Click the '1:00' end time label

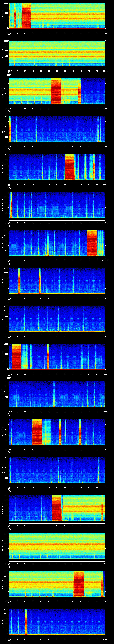pos(105,298)
